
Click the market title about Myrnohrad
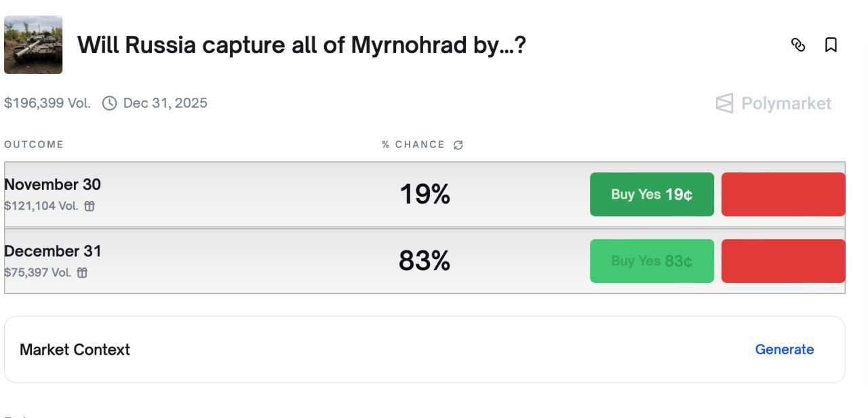pos(301,45)
